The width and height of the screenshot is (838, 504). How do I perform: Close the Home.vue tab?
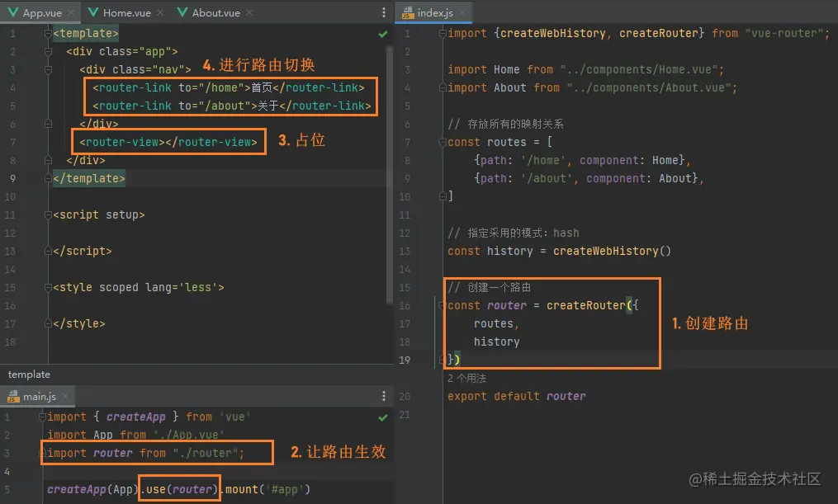click(x=160, y=12)
